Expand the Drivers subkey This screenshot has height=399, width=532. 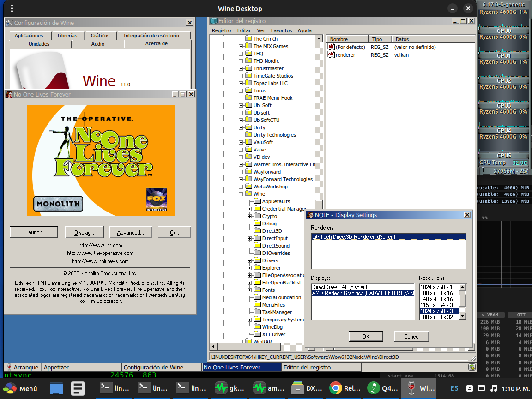click(x=249, y=260)
